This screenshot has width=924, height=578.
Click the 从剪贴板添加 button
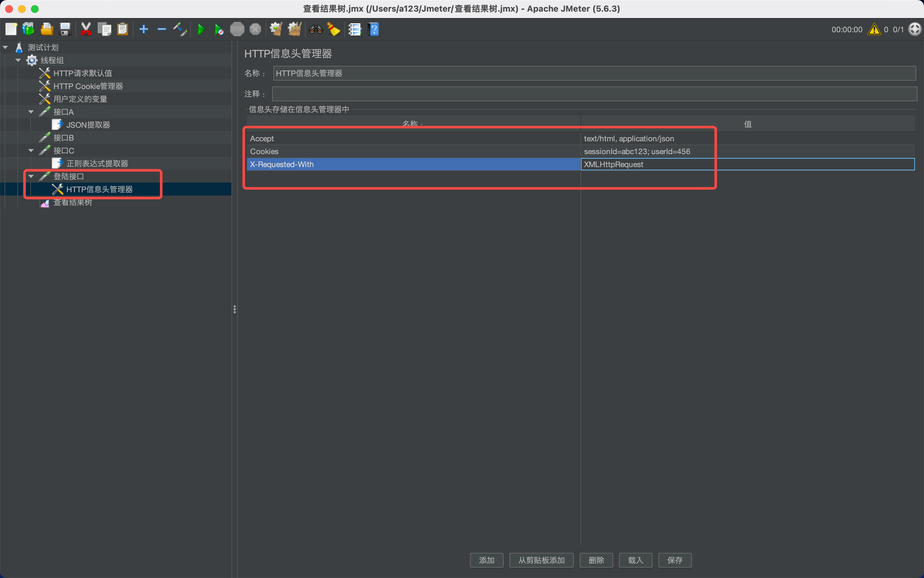[541, 560]
